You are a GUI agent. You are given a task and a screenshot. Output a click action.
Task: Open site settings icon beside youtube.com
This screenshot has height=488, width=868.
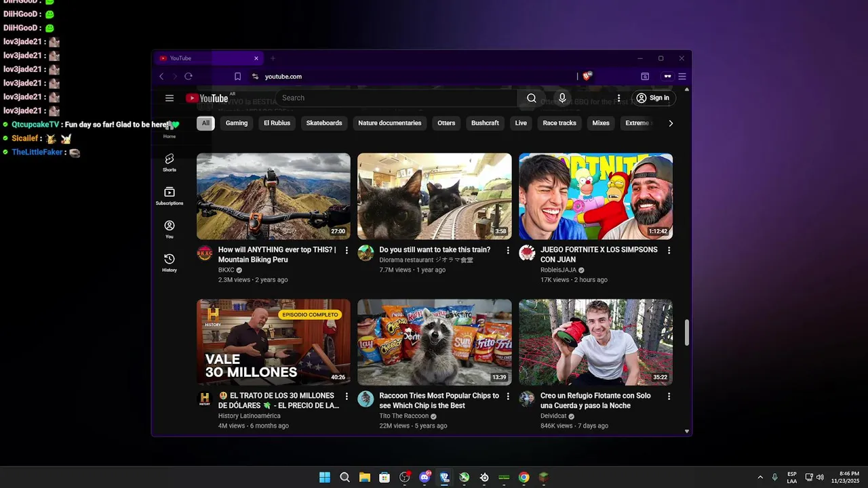[x=255, y=77]
